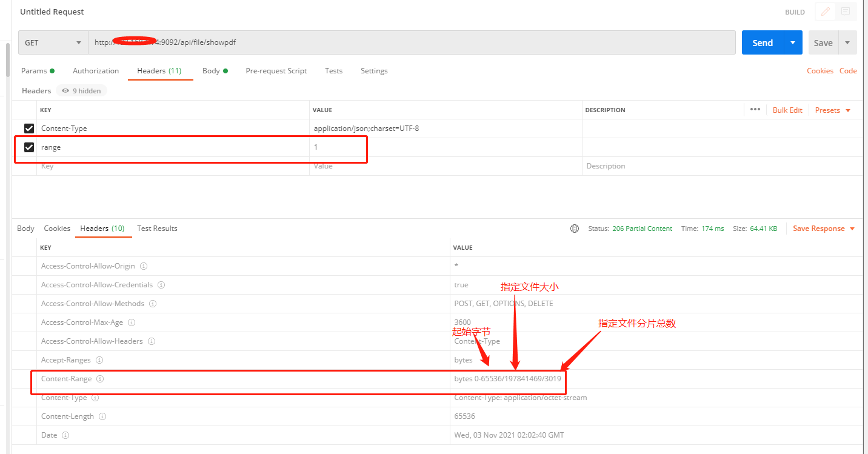The image size is (868, 454).
Task: Click the Send button
Action: tap(763, 42)
